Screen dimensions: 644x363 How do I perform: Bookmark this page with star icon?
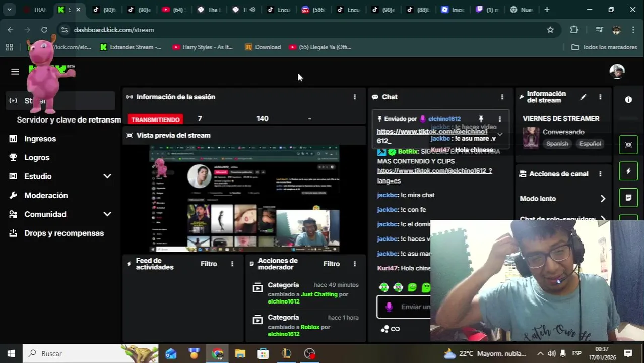tap(550, 30)
